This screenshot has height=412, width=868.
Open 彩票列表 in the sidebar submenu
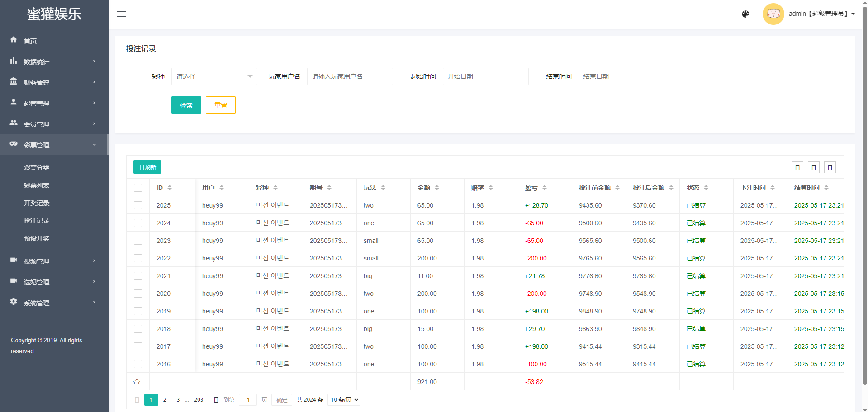pyautogui.click(x=37, y=185)
